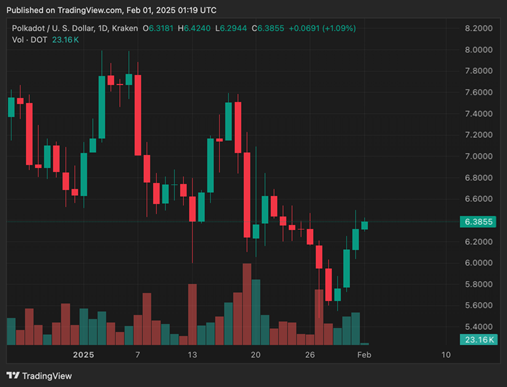Select the 8.0000 price axis label

click(479, 50)
